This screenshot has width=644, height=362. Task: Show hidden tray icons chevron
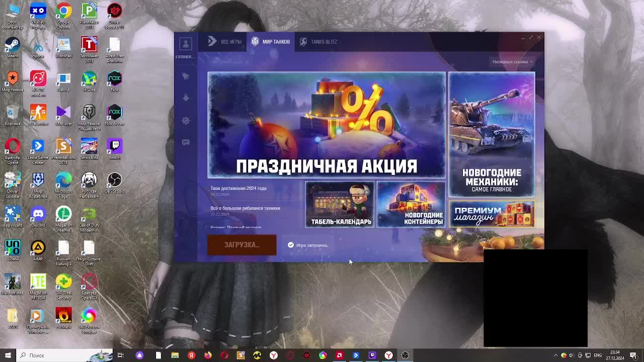(x=555, y=355)
